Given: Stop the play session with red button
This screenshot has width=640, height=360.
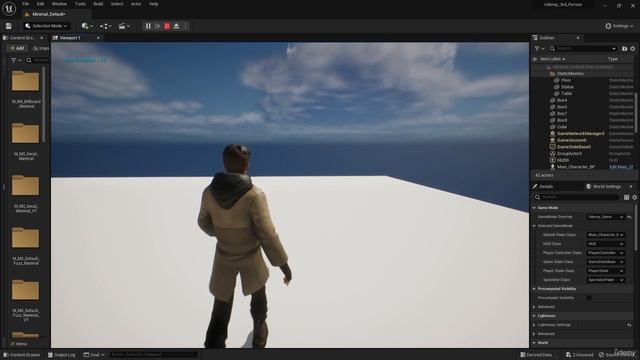Looking at the screenshot, I should (167, 26).
